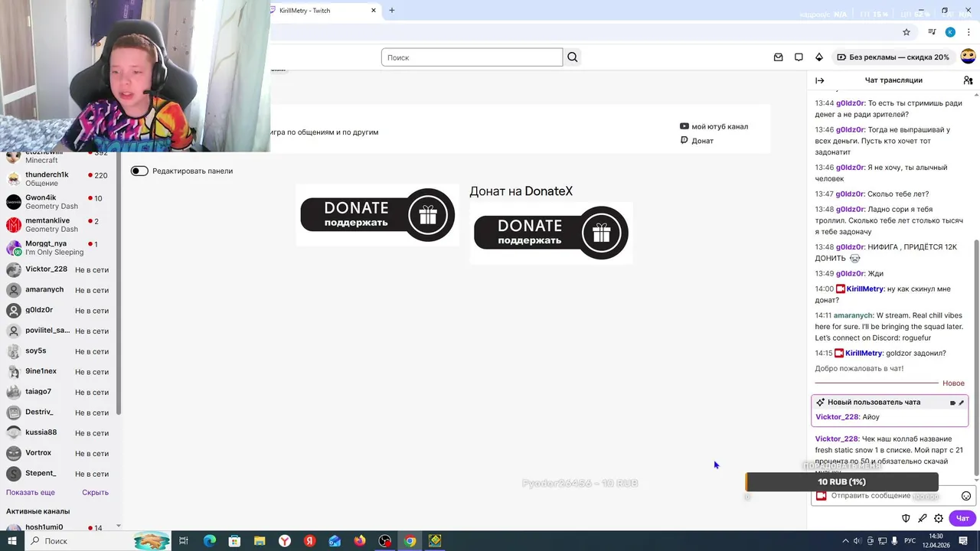Focus the Отправить сообщение input
Image resolution: width=980 pixels, height=551 pixels.
(892, 496)
